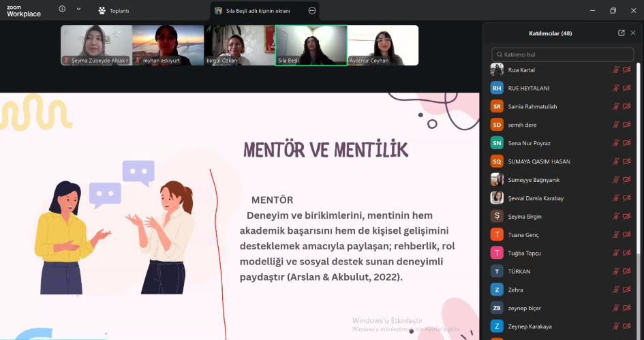Click SUMAYA QASIM HASAN camera-off icon
This screenshot has width=644, height=340.
click(x=627, y=161)
